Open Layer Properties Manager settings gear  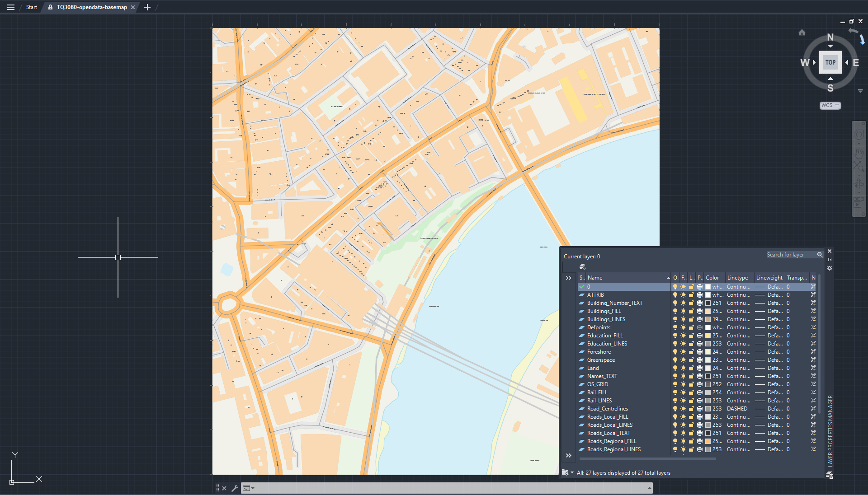click(830, 268)
